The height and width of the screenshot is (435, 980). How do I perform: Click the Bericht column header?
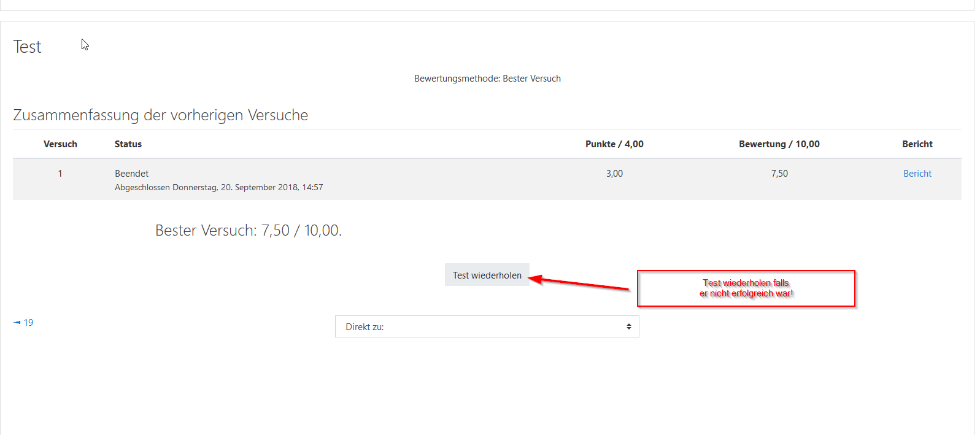(x=917, y=144)
